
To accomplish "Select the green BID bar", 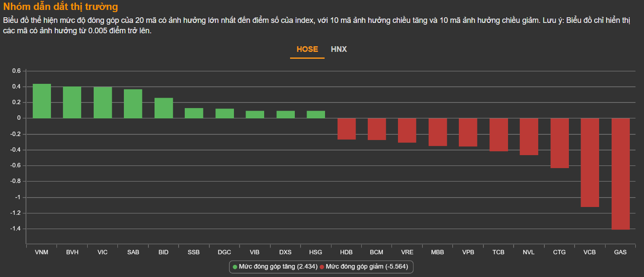I will [x=164, y=108].
